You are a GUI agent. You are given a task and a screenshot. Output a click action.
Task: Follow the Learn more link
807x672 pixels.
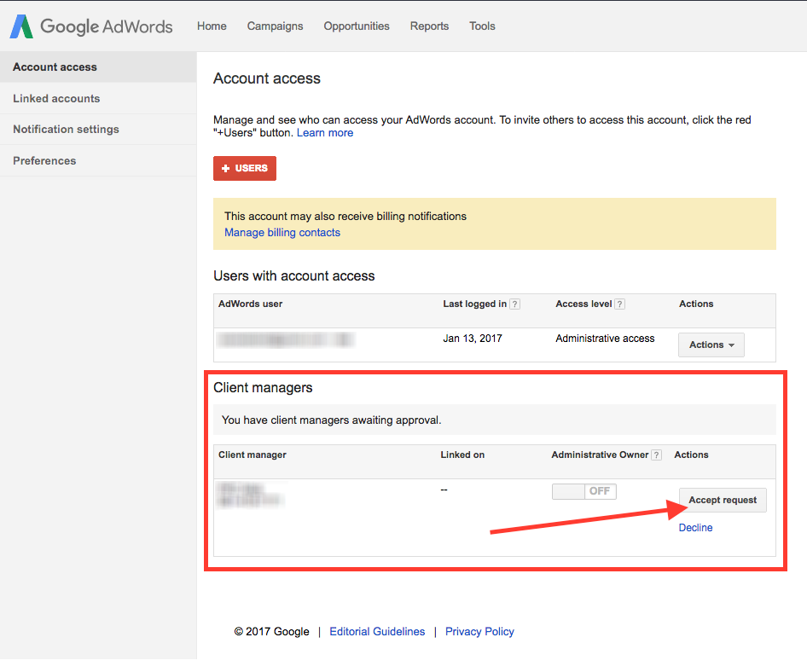click(x=325, y=133)
